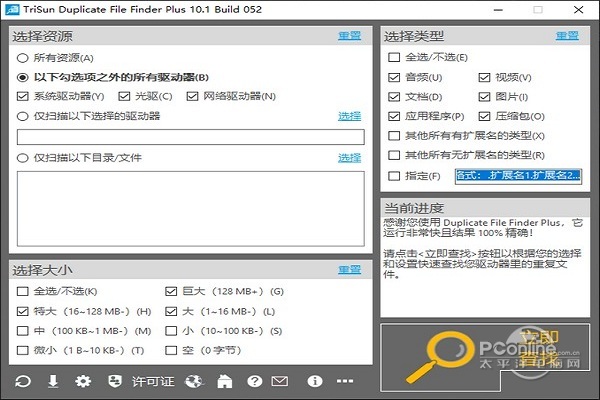Enable the 指定(F) checkbox

coord(394,176)
